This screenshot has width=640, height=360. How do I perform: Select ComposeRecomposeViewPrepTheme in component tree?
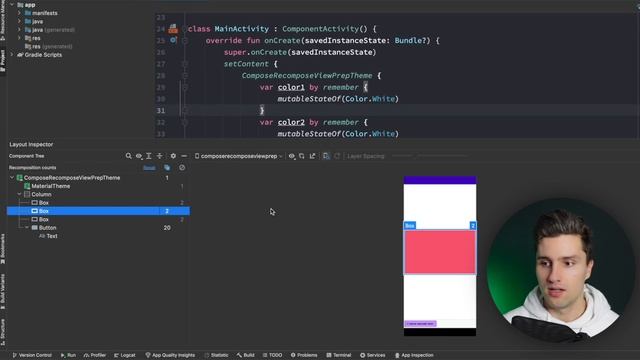(72, 178)
